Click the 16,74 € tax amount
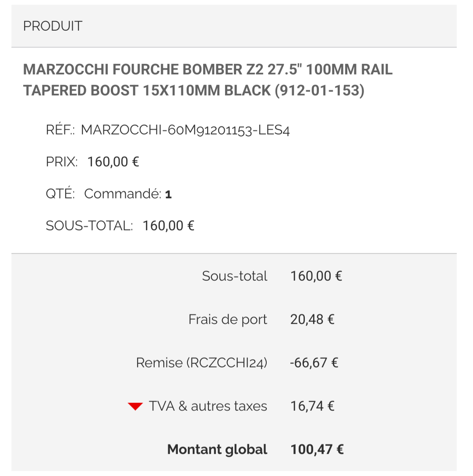The width and height of the screenshot is (473, 476). pos(312,406)
